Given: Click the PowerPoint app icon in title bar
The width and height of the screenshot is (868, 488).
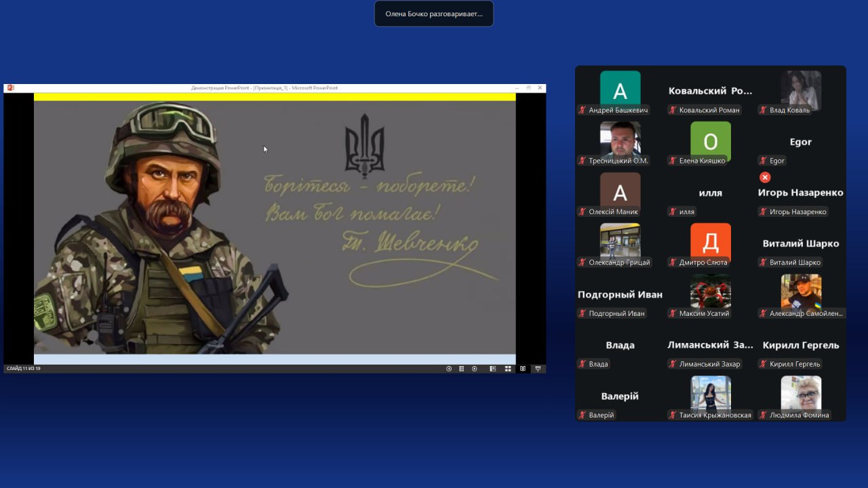Looking at the screenshot, I should click(10, 87).
